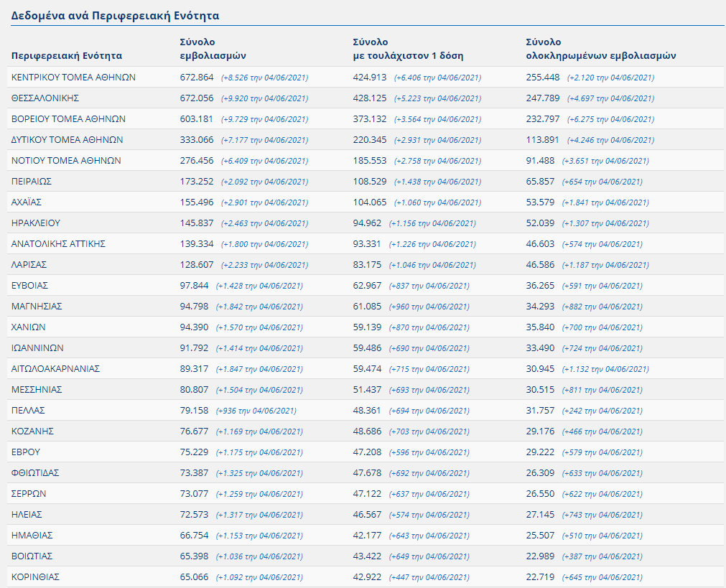
Task: Click the "Σύνολο εμβολιασμών" column header
Action: point(213,49)
